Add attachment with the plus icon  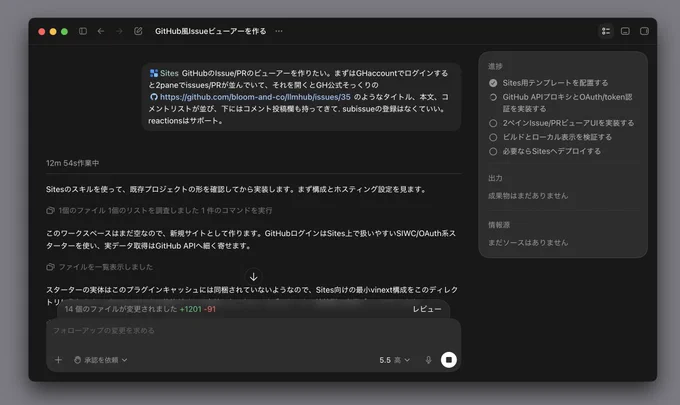coord(58,360)
